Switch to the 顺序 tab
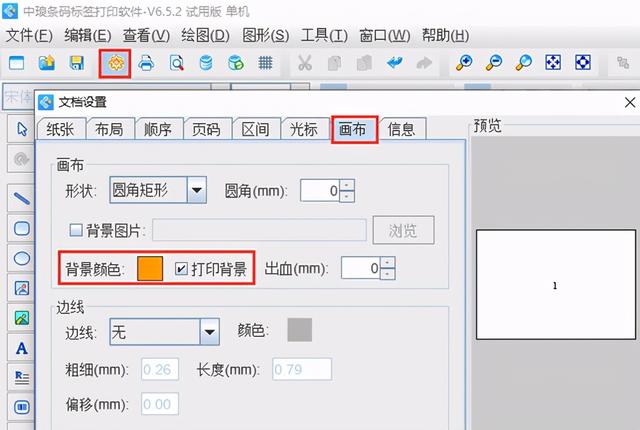The image size is (640, 430). click(158, 129)
